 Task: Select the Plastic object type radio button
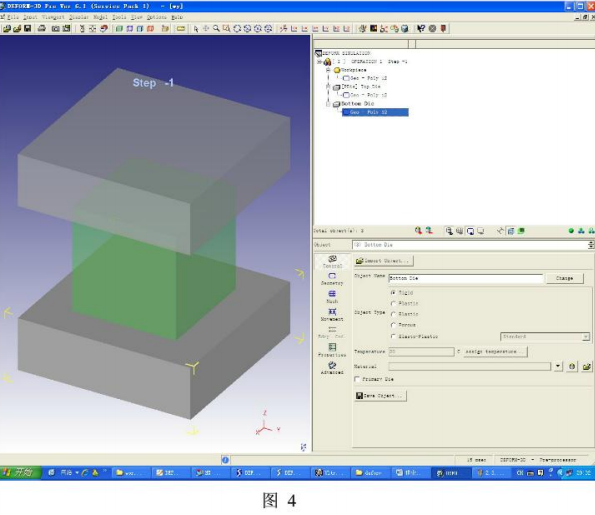[x=393, y=303]
